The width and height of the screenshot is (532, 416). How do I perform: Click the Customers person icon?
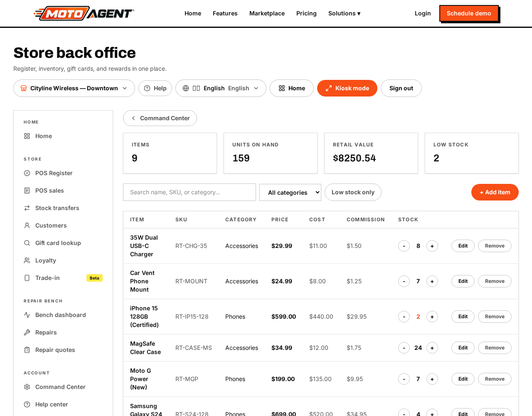[27, 225]
